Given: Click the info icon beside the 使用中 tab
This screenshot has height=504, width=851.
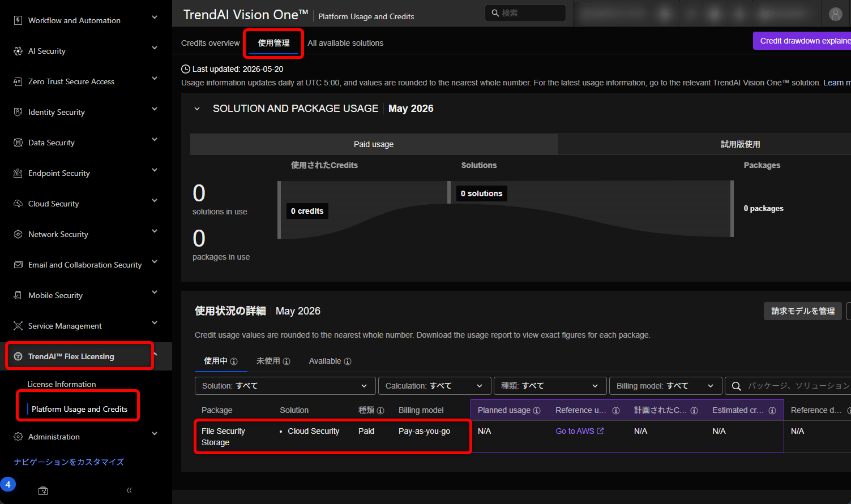Looking at the screenshot, I should point(234,361).
